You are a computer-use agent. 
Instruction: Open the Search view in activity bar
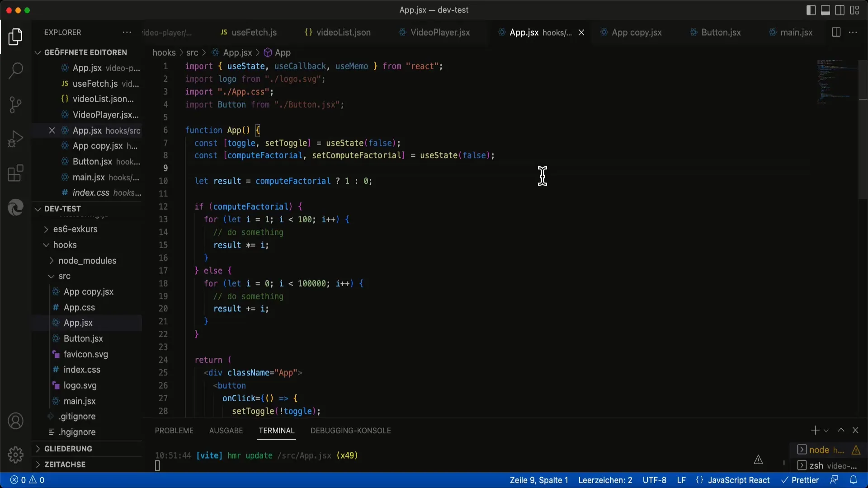click(x=15, y=70)
